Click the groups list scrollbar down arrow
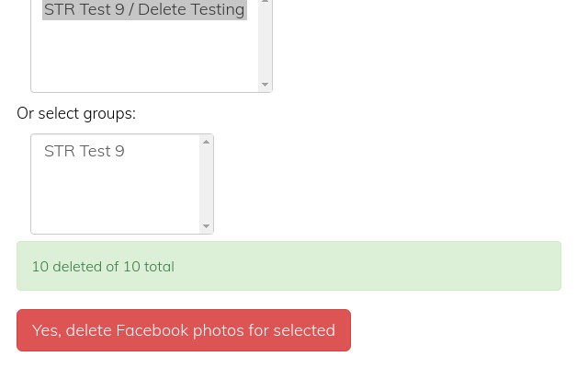The width and height of the screenshot is (588, 368). click(206, 226)
